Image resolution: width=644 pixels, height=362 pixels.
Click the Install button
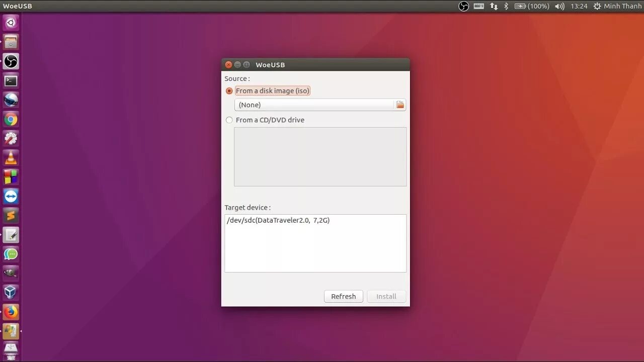[386, 297]
